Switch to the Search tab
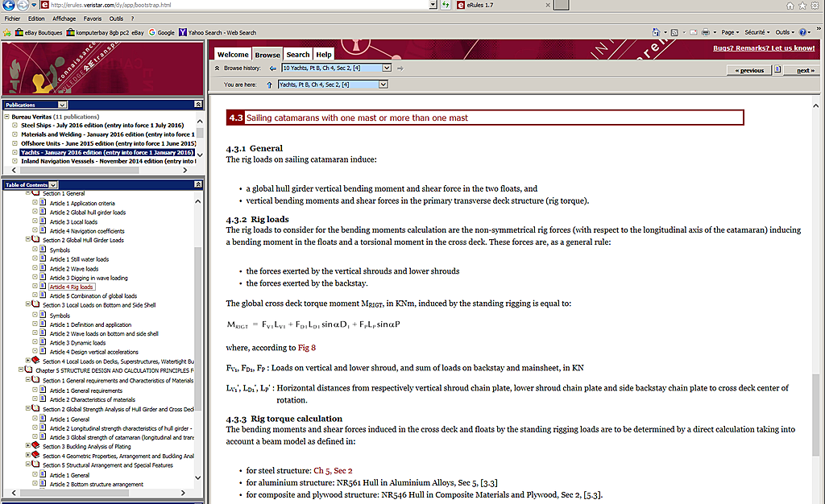This screenshot has height=504, width=825. 298,54
